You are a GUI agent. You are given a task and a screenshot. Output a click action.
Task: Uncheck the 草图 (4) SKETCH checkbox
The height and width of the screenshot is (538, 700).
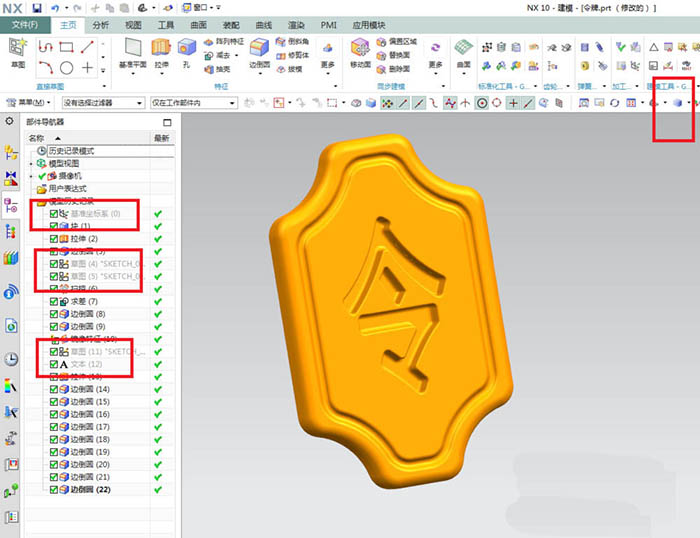point(54,263)
